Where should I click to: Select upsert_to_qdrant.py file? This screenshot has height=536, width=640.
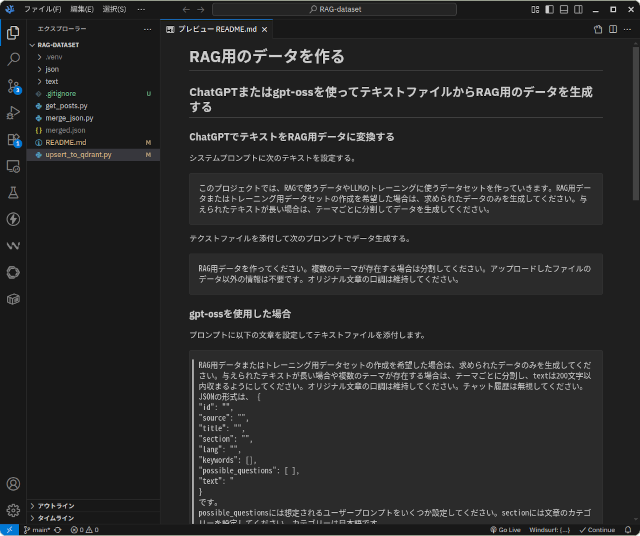point(93,155)
